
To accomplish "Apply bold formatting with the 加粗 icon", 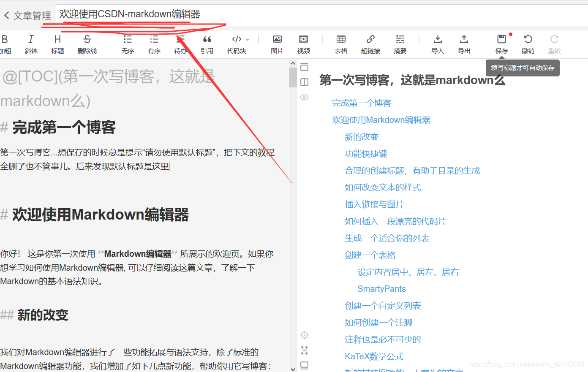I will (5, 44).
